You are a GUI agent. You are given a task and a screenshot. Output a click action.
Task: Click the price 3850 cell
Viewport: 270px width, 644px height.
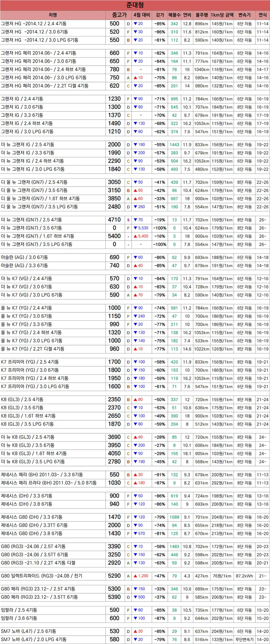[115, 199]
